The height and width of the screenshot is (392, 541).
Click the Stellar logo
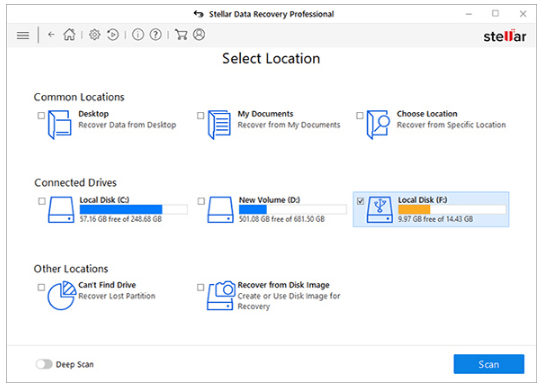click(505, 36)
